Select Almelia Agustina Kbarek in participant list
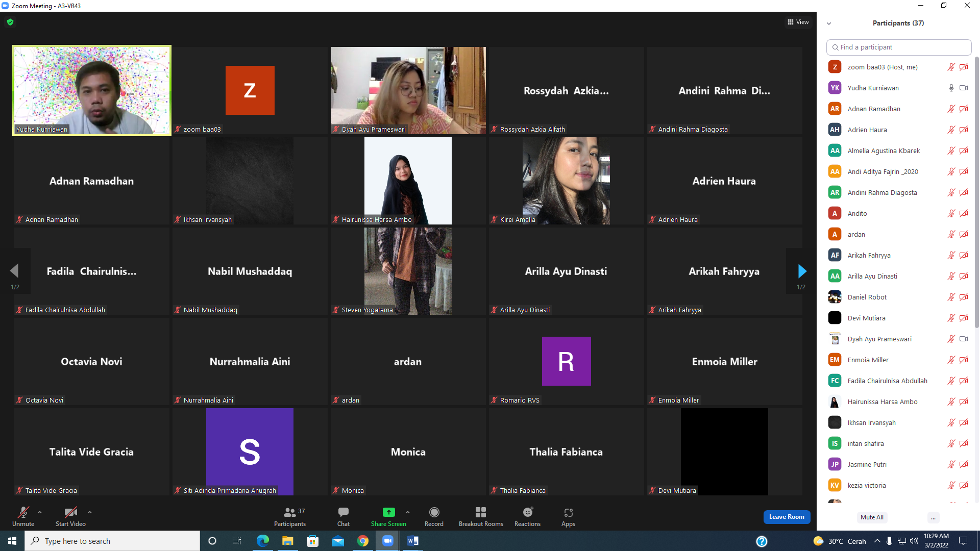The height and width of the screenshot is (551, 980). point(898,151)
